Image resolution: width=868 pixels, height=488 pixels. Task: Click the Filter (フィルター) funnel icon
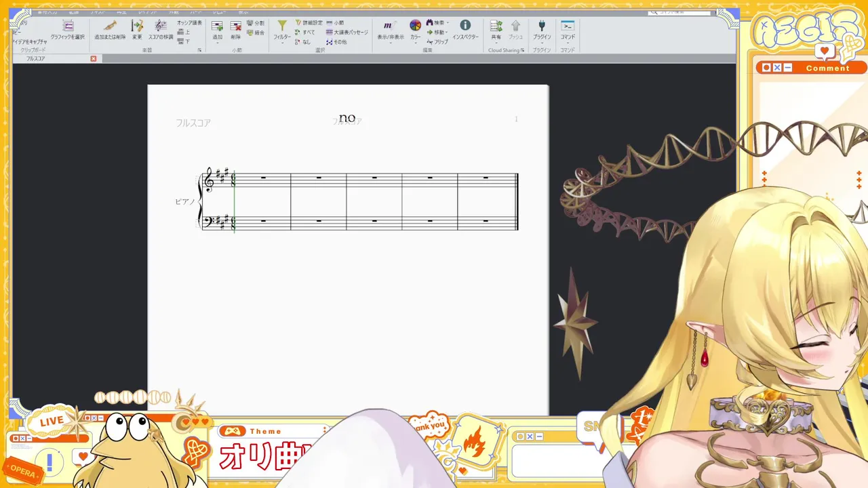[282, 26]
